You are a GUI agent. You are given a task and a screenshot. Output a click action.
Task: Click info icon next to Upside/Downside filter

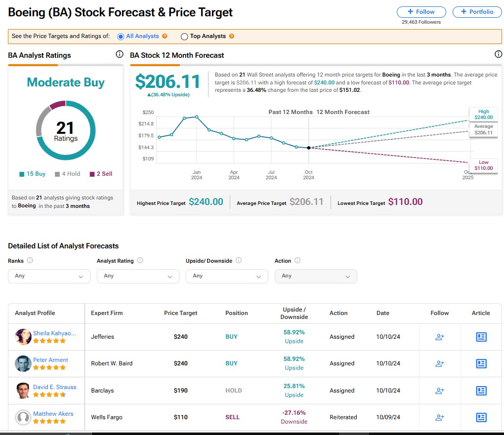[239, 261]
